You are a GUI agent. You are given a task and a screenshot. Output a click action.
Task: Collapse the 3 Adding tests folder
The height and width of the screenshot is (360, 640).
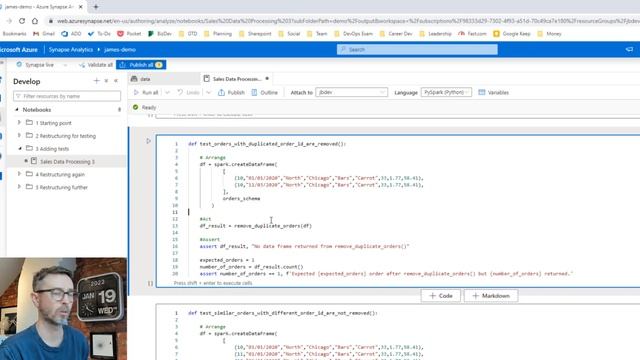pyautogui.click(x=20, y=149)
